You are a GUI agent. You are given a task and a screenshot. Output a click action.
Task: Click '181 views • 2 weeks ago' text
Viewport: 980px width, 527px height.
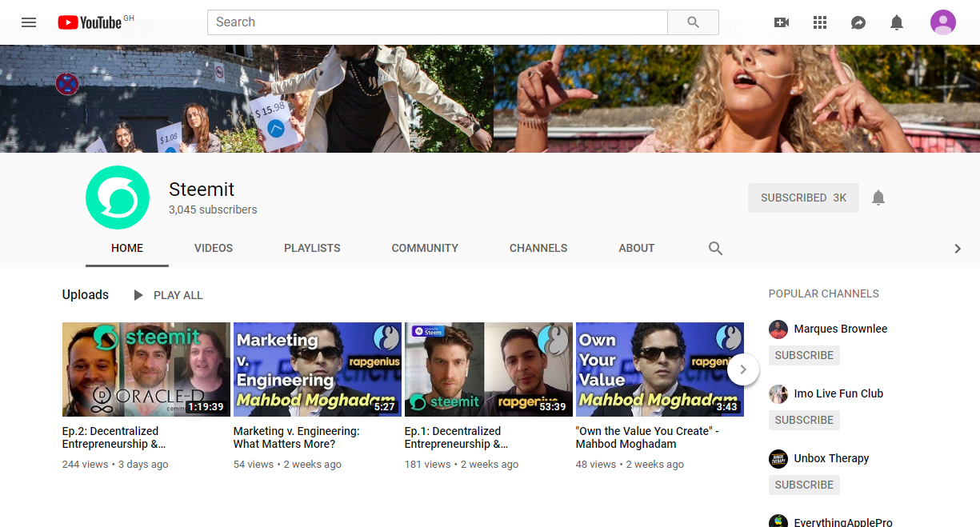tap(462, 465)
